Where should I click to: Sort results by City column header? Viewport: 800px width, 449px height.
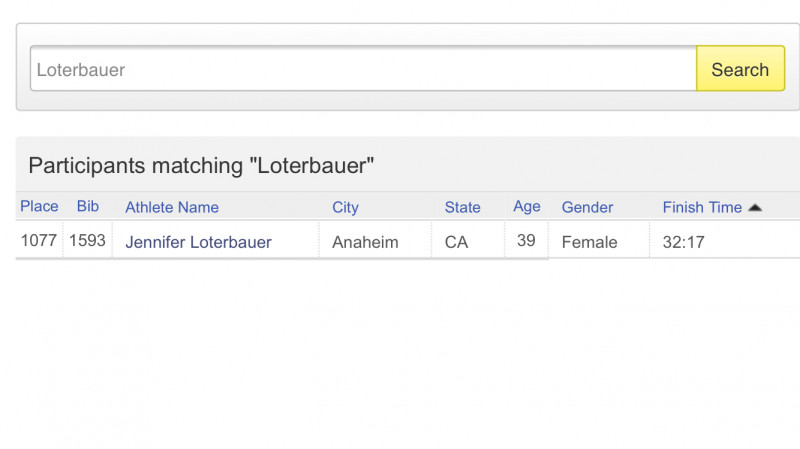click(345, 208)
